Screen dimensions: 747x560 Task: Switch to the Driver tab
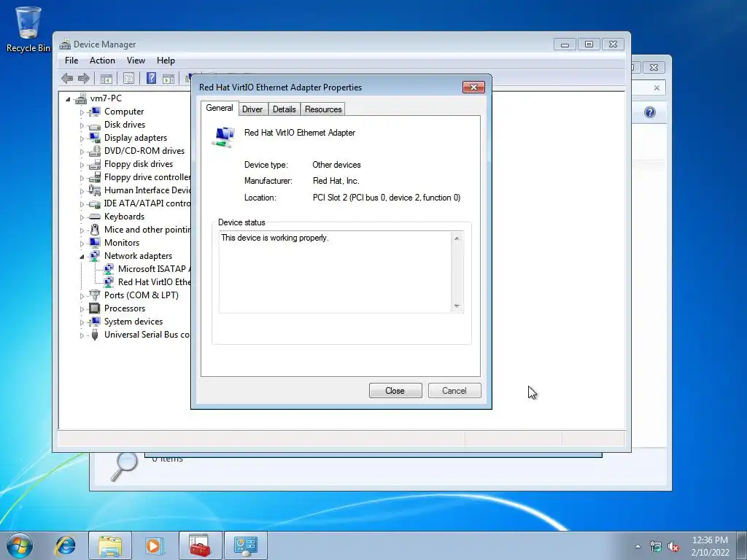[x=252, y=109]
